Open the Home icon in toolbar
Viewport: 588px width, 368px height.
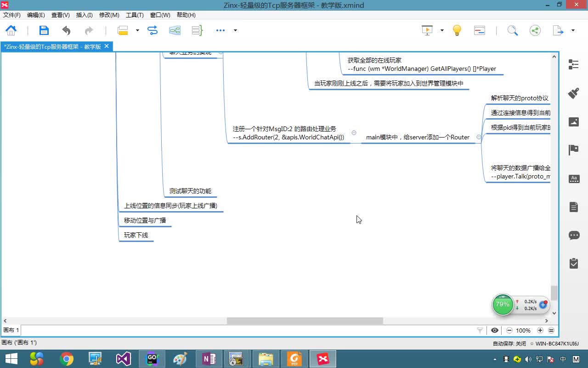11,30
